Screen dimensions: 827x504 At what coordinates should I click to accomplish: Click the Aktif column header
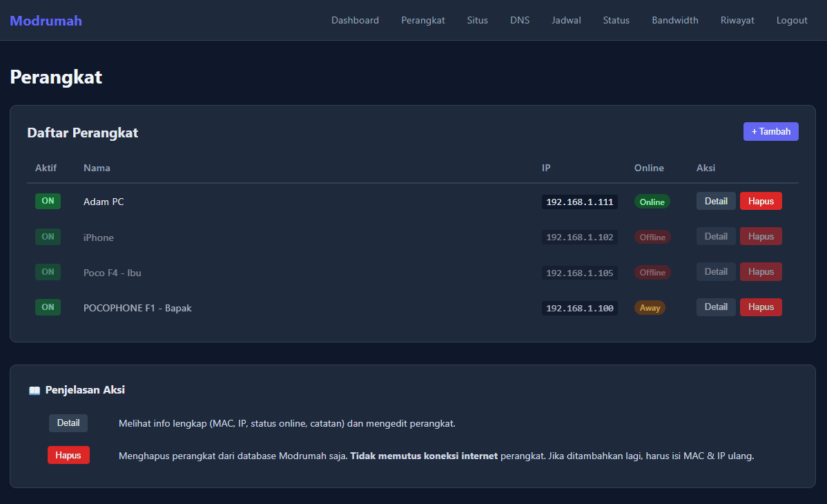click(46, 168)
